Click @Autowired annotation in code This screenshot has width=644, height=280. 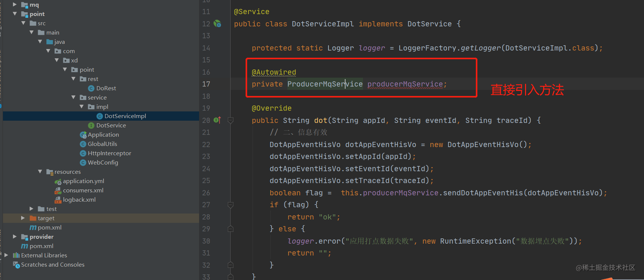[274, 72]
